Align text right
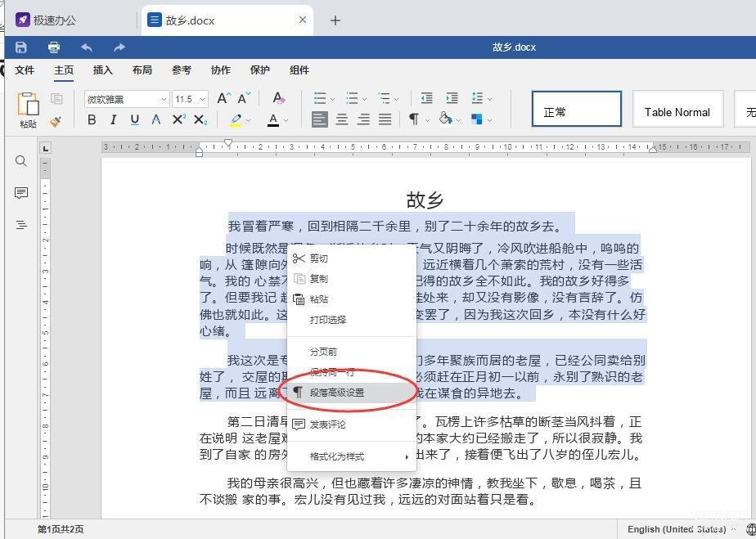This screenshot has width=756, height=539. point(363,119)
